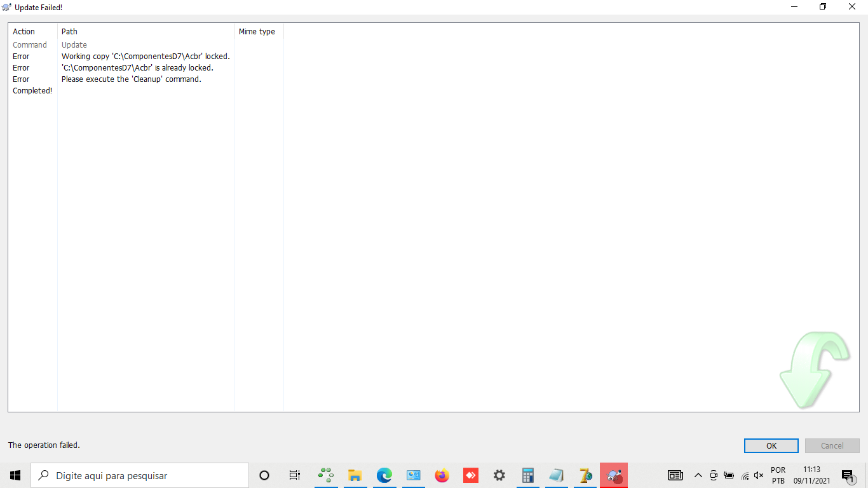Click the taskbar search box
868x488 pixels.
click(x=140, y=475)
